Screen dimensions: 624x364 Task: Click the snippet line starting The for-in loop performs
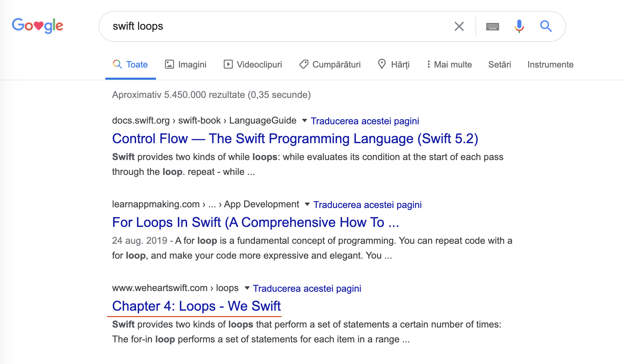[261, 339]
